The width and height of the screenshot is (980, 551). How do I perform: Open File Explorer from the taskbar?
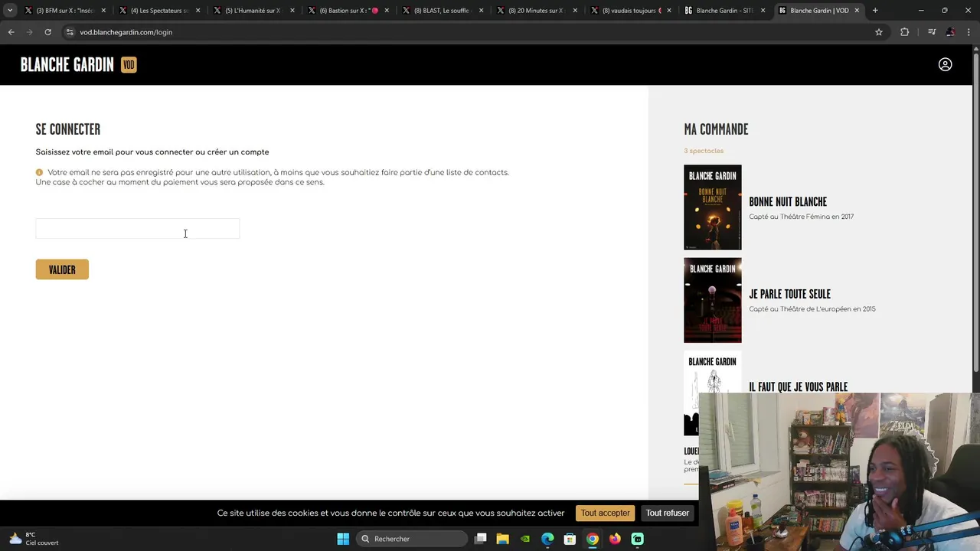503,539
